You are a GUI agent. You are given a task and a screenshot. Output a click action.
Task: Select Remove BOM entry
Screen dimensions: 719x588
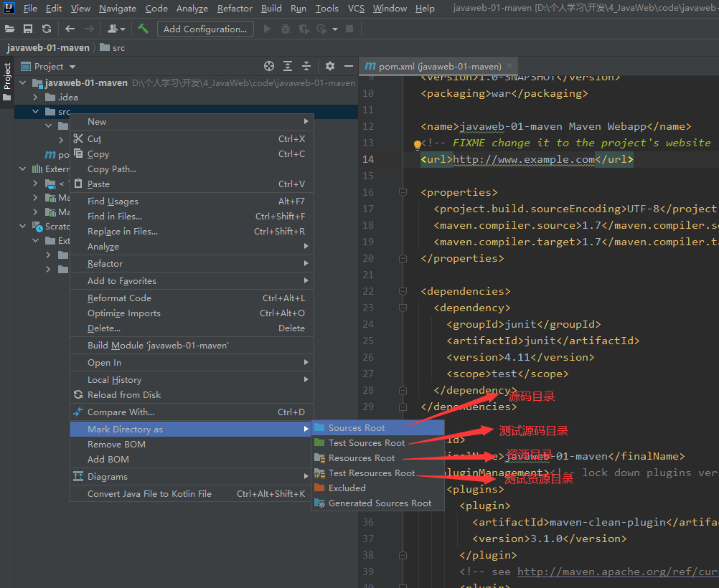coord(192,444)
